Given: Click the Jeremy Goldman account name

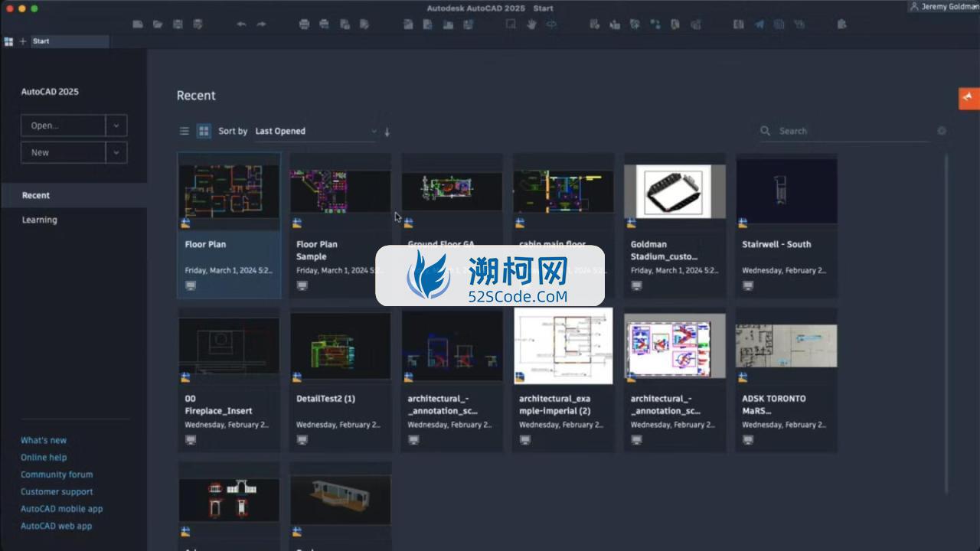Looking at the screenshot, I should tap(949, 7).
